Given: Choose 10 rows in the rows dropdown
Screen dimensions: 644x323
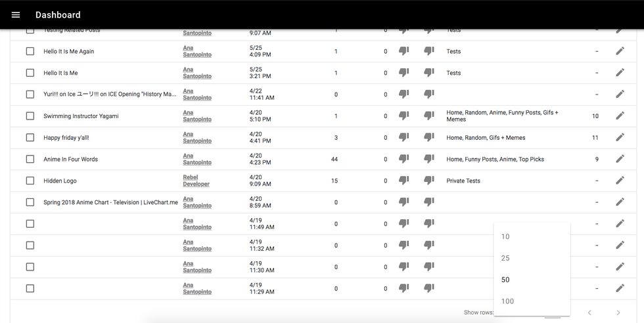Looking at the screenshot, I should 505,236.
